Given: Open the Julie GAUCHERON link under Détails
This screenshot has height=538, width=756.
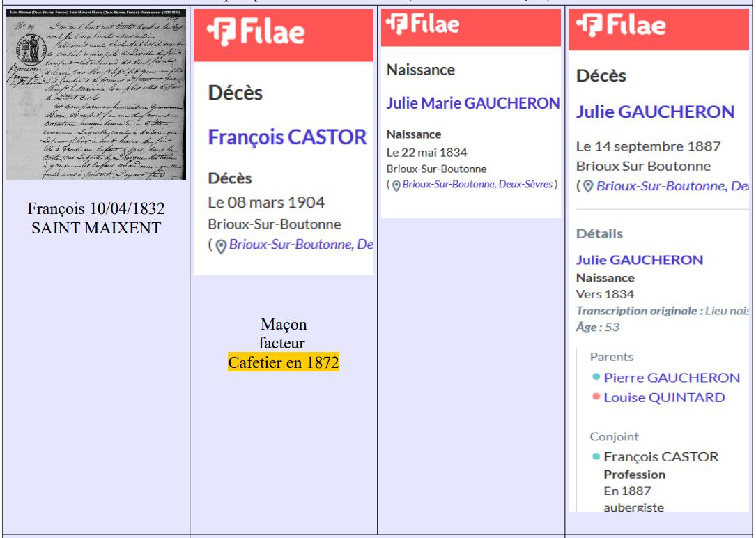Looking at the screenshot, I should [640, 260].
